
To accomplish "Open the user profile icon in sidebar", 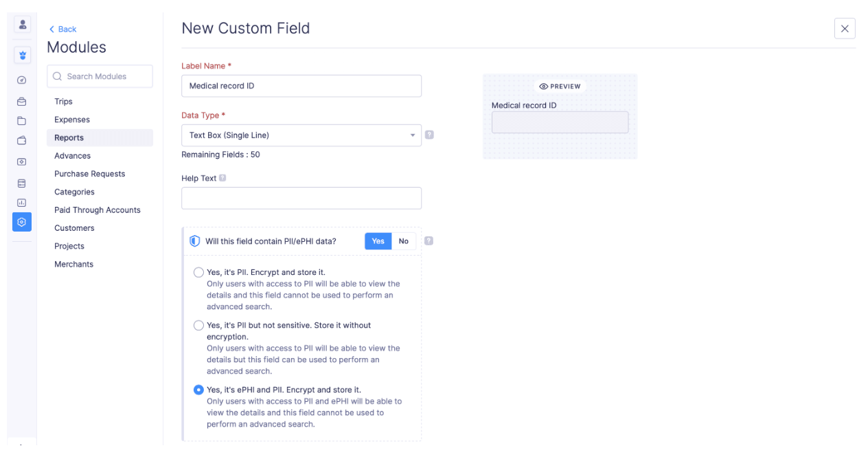I will [x=22, y=24].
